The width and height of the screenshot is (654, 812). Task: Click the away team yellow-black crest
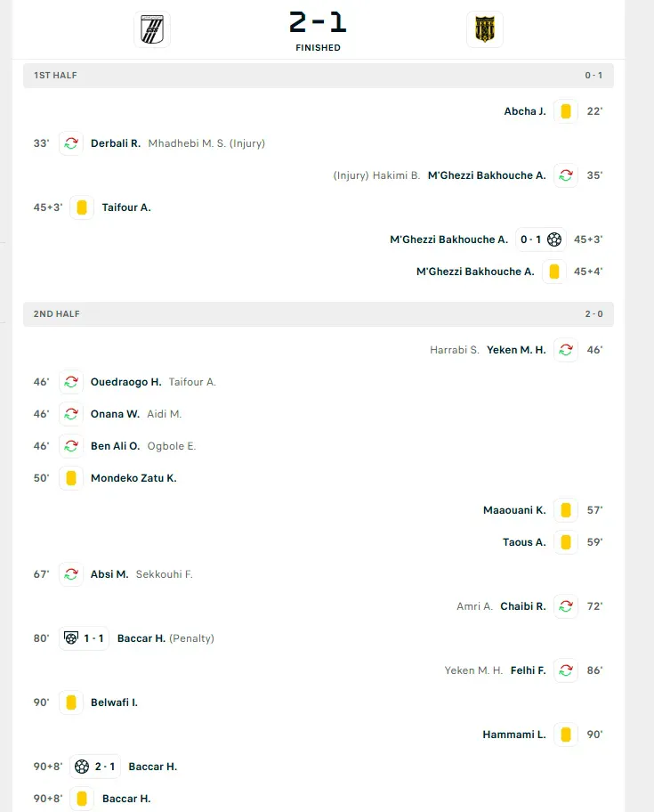click(485, 29)
